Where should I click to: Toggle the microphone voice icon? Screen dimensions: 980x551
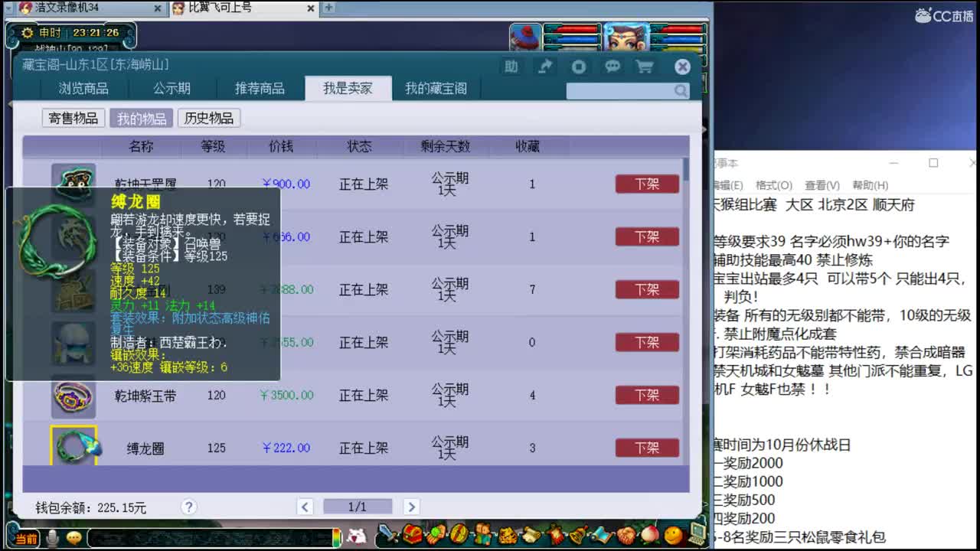pyautogui.click(x=52, y=538)
